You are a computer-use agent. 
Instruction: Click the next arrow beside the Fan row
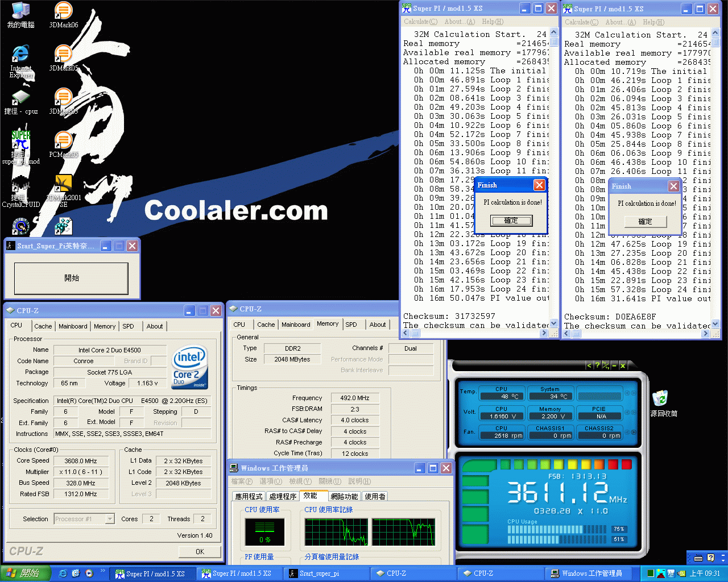(635, 431)
